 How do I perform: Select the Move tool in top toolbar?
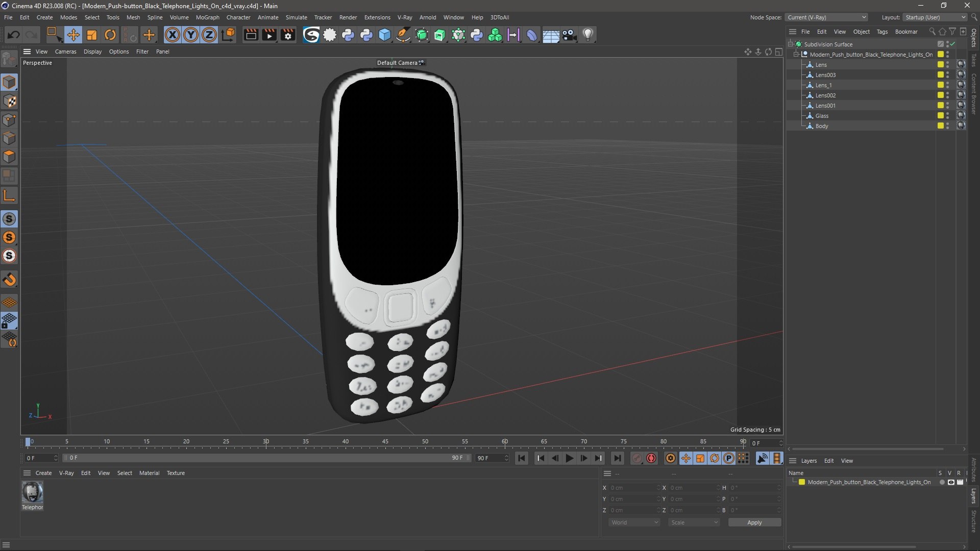click(73, 35)
